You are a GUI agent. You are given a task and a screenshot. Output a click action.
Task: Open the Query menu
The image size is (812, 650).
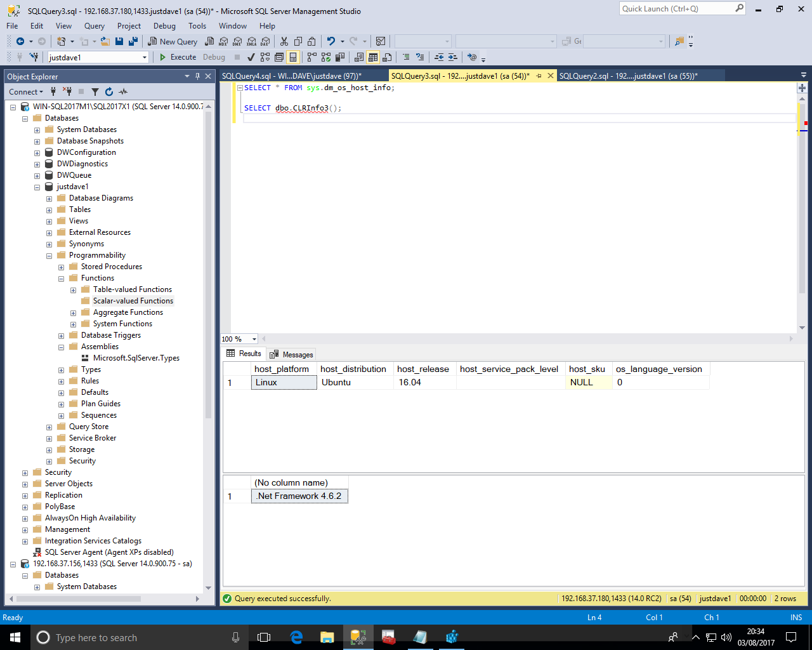pos(94,26)
